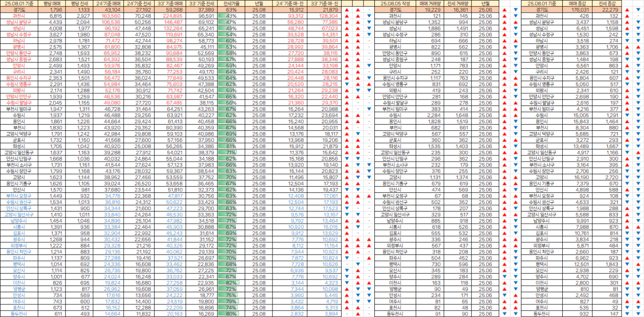Click the 43% 전세가율 cell for 과천시
Viewport: 644px width, 317px height.
(x=230, y=16)
